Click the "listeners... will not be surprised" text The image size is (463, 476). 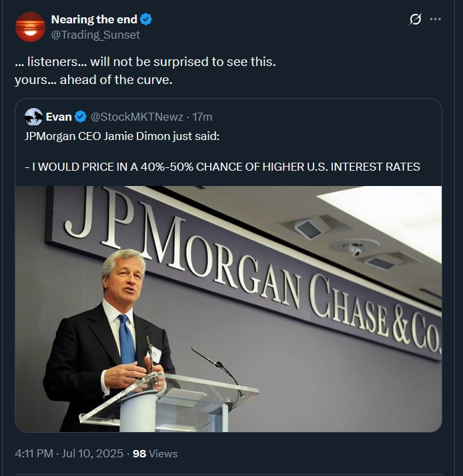point(145,62)
